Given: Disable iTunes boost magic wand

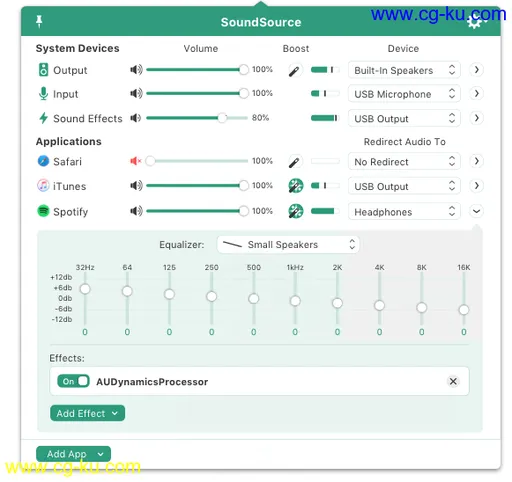Looking at the screenshot, I should coord(296,186).
